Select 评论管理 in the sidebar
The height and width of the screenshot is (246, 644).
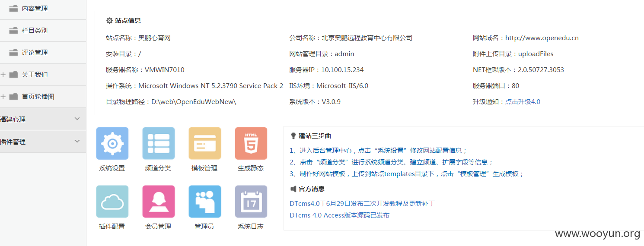(43, 53)
